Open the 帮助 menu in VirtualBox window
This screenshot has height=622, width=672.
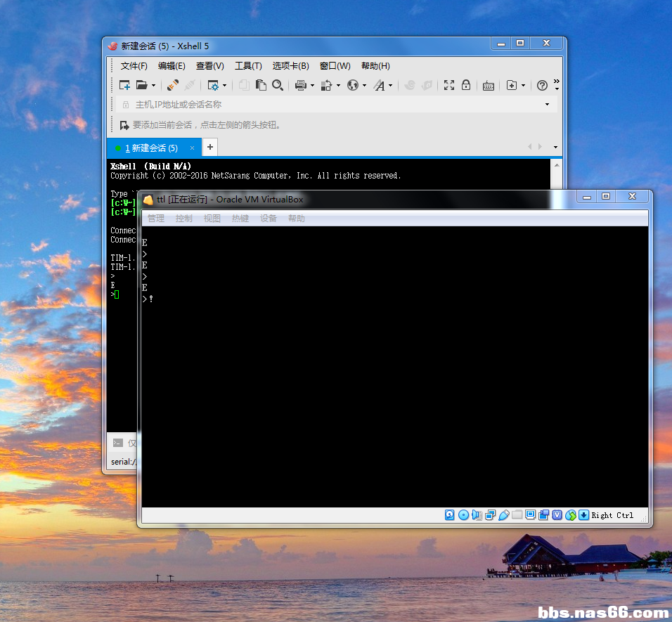click(297, 219)
